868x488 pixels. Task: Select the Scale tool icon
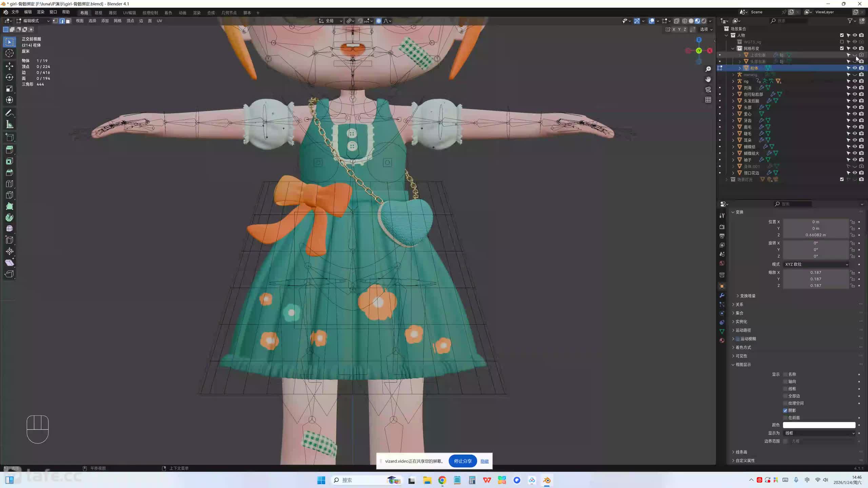9,89
